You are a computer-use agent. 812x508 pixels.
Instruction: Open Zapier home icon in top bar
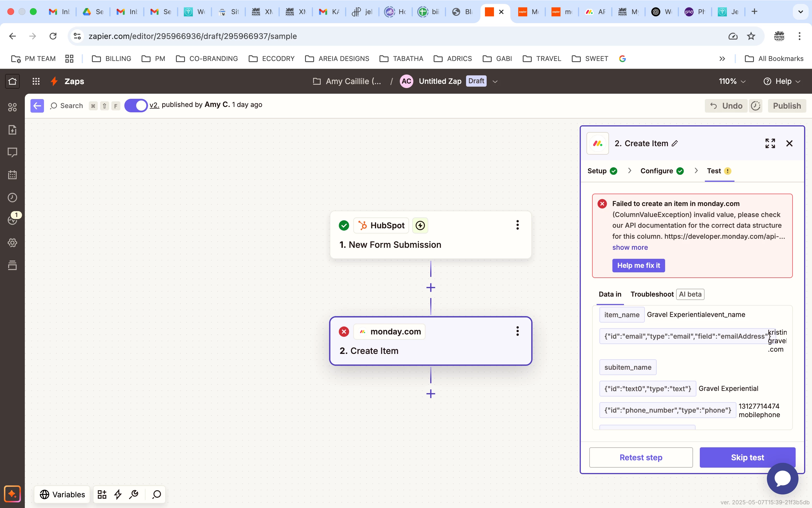point(12,81)
